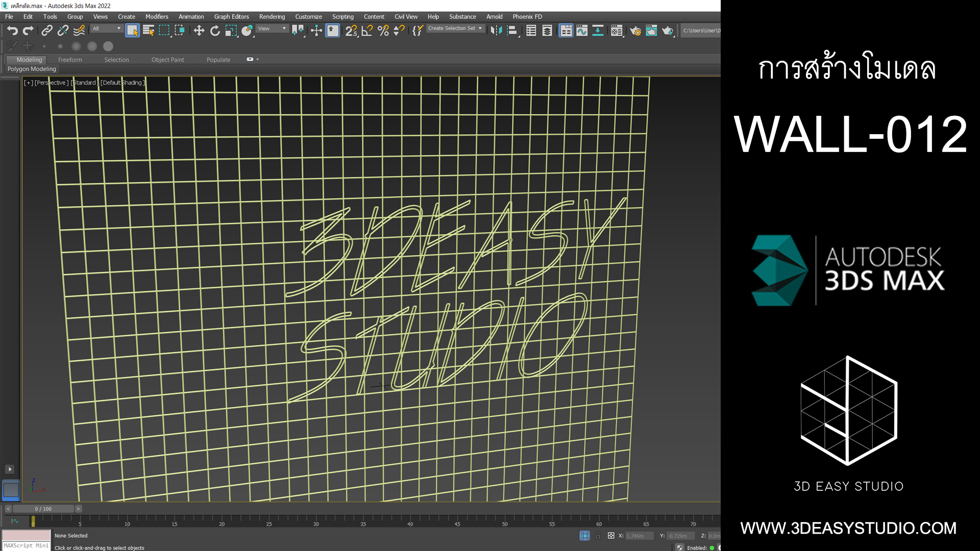
Task: Switch to the Freeform ribbon tab
Action: pos(70,60)
